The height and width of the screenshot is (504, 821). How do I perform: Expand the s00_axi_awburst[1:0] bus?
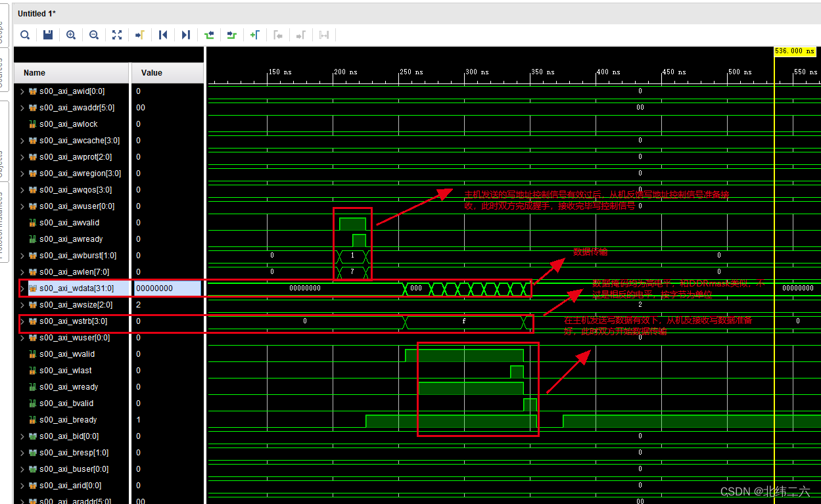point(22,256)
